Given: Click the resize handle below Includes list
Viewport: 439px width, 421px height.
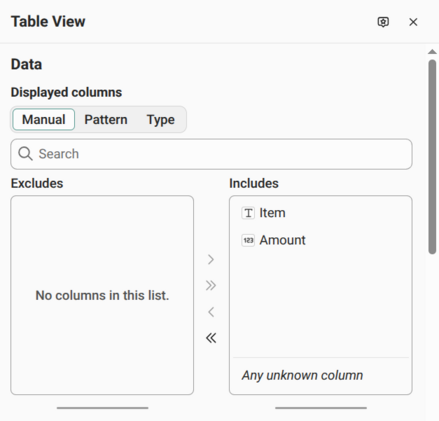Looking at the screenshot, I should [321, 408].
